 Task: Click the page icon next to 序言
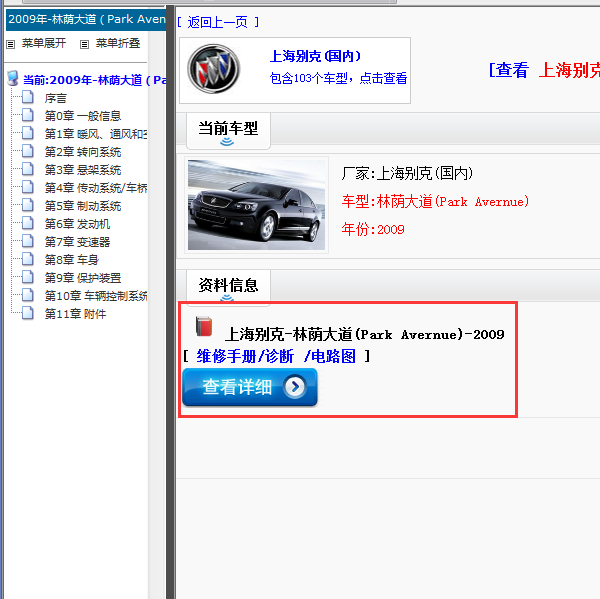[28, 97]
